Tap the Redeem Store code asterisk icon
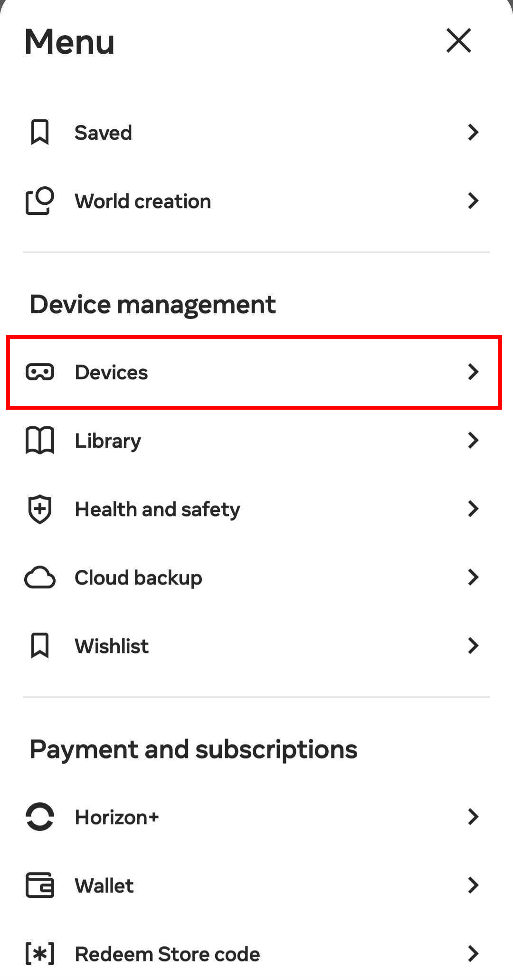The image size is (513, 980). coord(40,954)
